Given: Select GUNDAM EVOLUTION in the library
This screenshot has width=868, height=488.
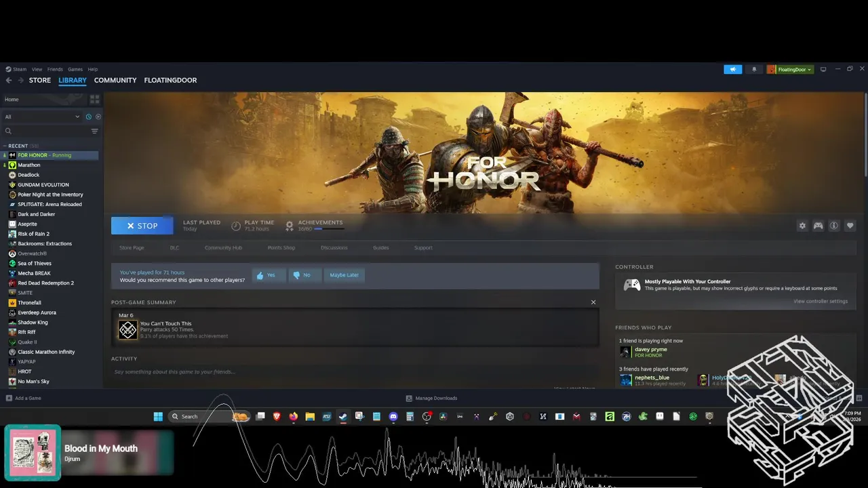Looking at the screenshot, I should [x=43, y=184].
